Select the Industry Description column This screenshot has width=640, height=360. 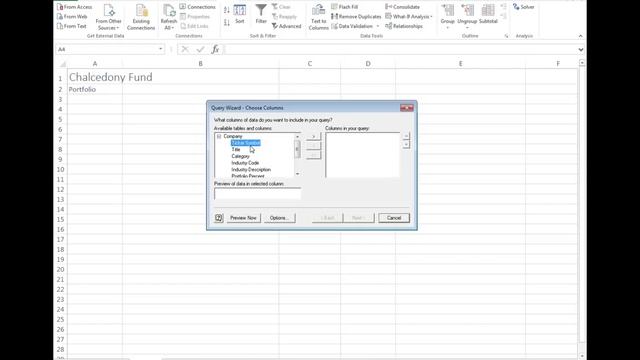click(251, 169)
